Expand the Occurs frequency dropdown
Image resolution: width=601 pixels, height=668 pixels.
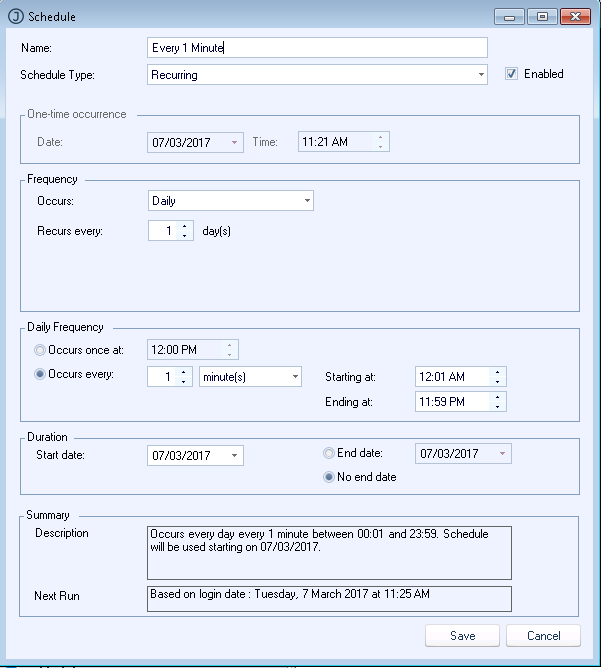(x=306, y=201)
